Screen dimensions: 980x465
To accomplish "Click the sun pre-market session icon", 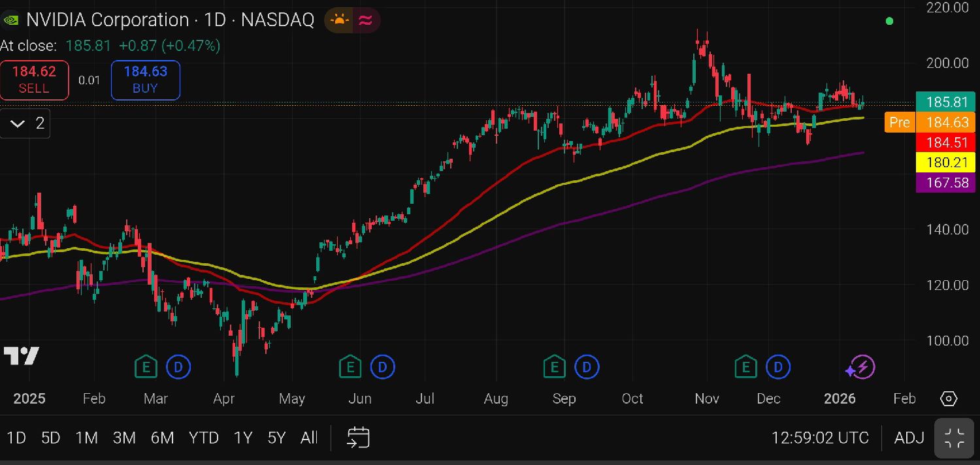I will coord(340,20).
